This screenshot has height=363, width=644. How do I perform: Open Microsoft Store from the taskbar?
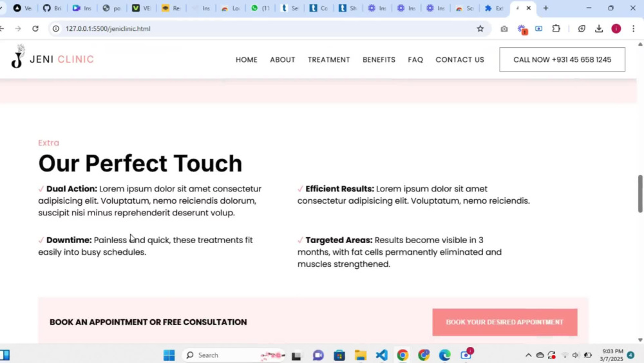(x=339, y=355)
